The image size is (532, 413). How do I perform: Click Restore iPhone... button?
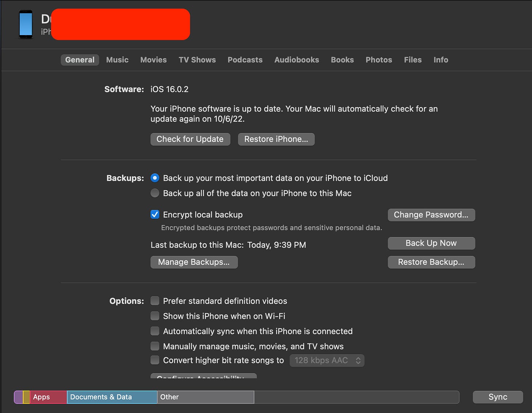pyautogui.click(x=276, y=139)
